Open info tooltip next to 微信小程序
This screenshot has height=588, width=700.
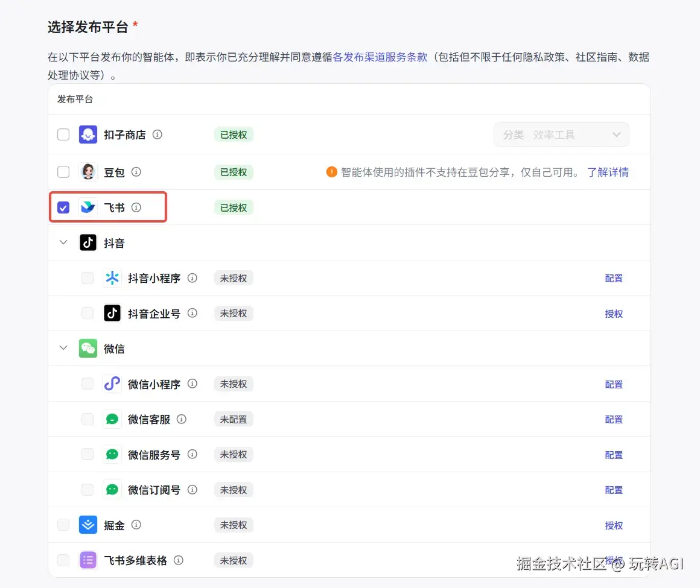(x=192, y=384)
